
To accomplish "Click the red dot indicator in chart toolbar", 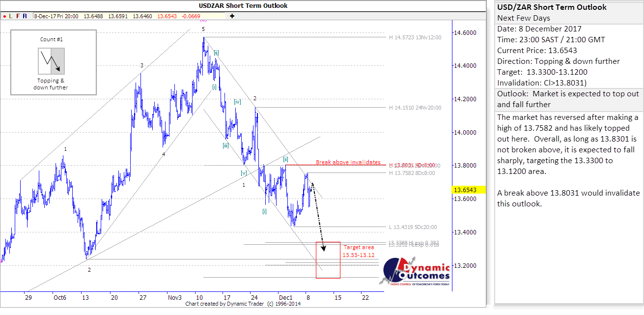I will [x=3, y=16].
